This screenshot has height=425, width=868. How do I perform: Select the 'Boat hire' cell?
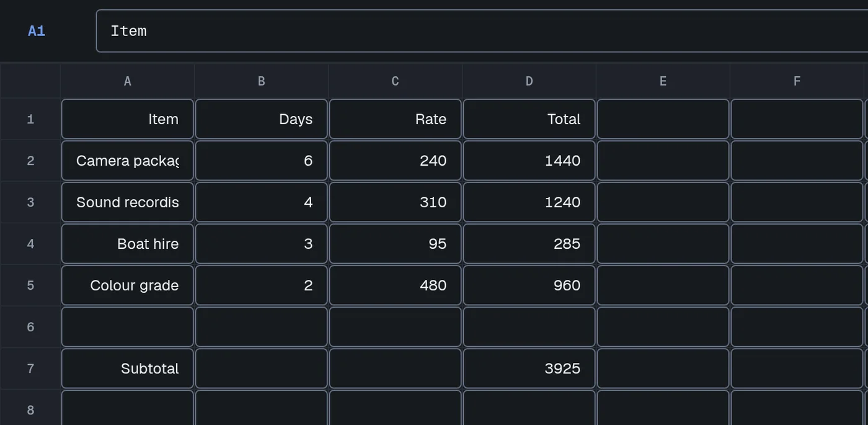[128, 244]
